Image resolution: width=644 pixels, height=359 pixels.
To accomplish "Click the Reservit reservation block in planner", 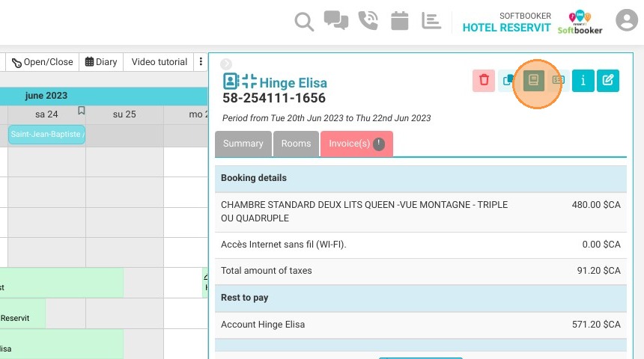I will [22, 314].
